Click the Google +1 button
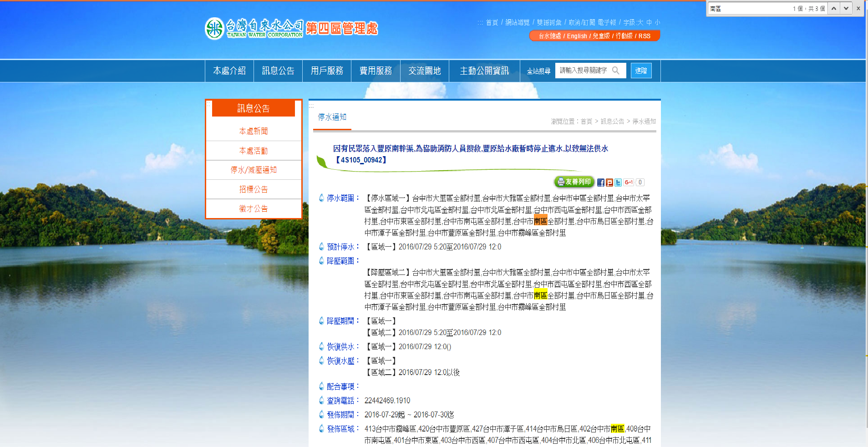 click(x=629, y=183)
